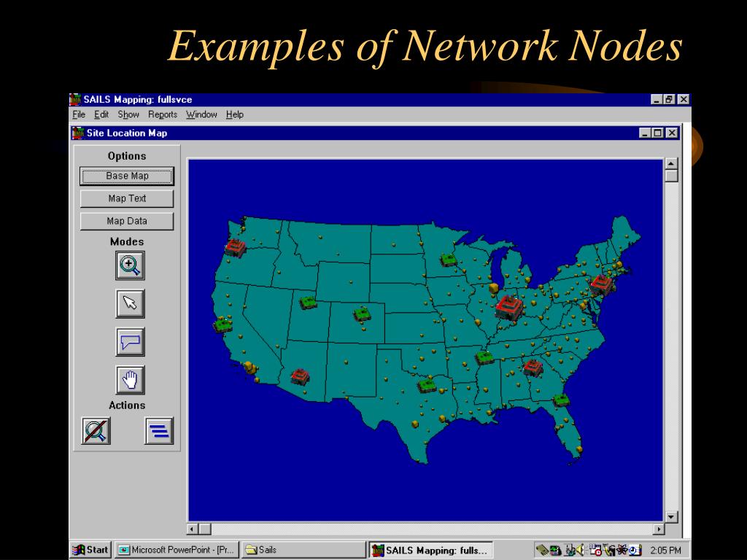Click the red facility icon near New Jersey
Screen dimensions: 747x560
pyautogui.click(x=601, y=285)
